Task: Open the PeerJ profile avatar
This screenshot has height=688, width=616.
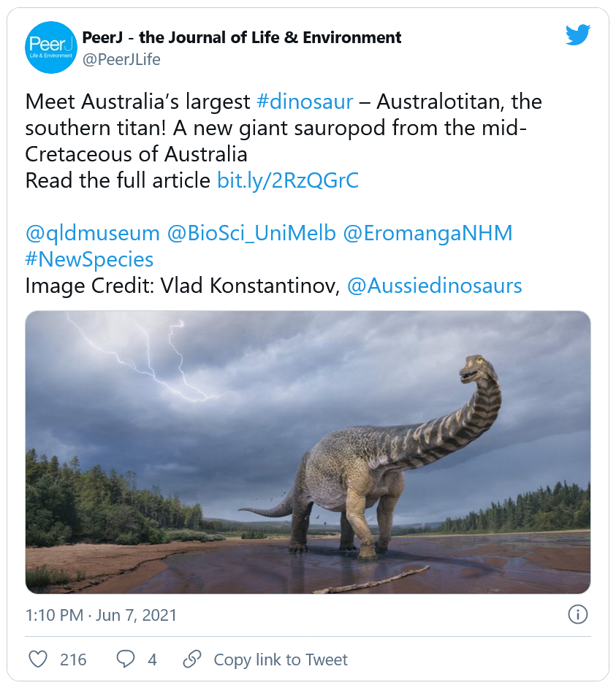Action: click(51, 47)
